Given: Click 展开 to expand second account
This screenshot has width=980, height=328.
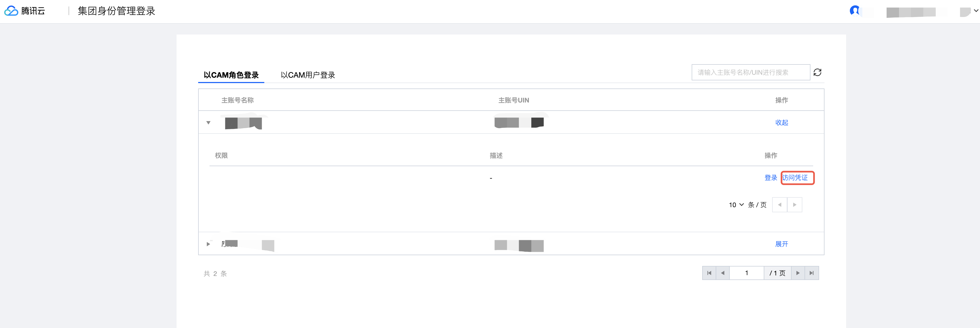Looking at the screenshot, I should point(781,244).
